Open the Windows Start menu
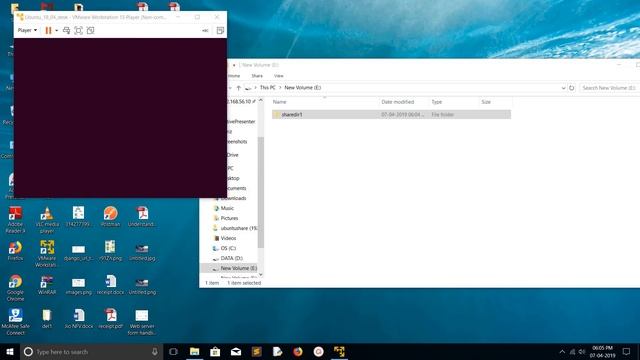Image resolution: width=640 pixels, height=360 pixels. pyautogui.click(x=10, y=351)
